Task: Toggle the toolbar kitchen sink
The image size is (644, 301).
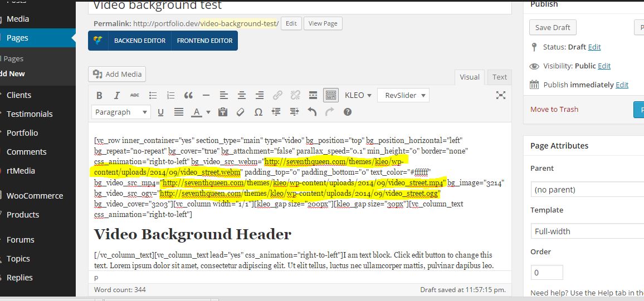Action: [x=330, y=95]
